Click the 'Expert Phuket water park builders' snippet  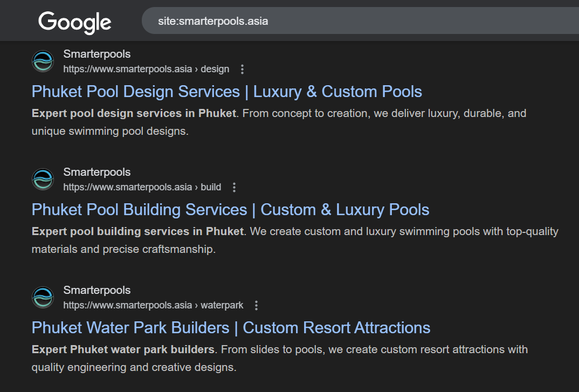click(x=123, y=349)
